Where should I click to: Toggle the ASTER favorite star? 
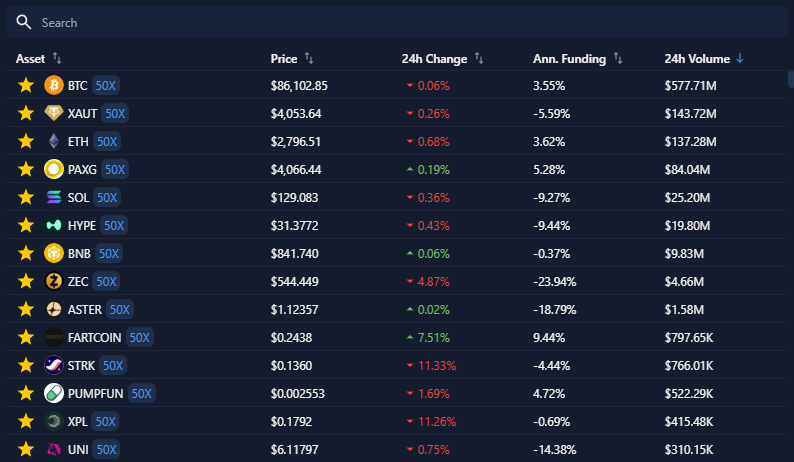click(26, 309)
